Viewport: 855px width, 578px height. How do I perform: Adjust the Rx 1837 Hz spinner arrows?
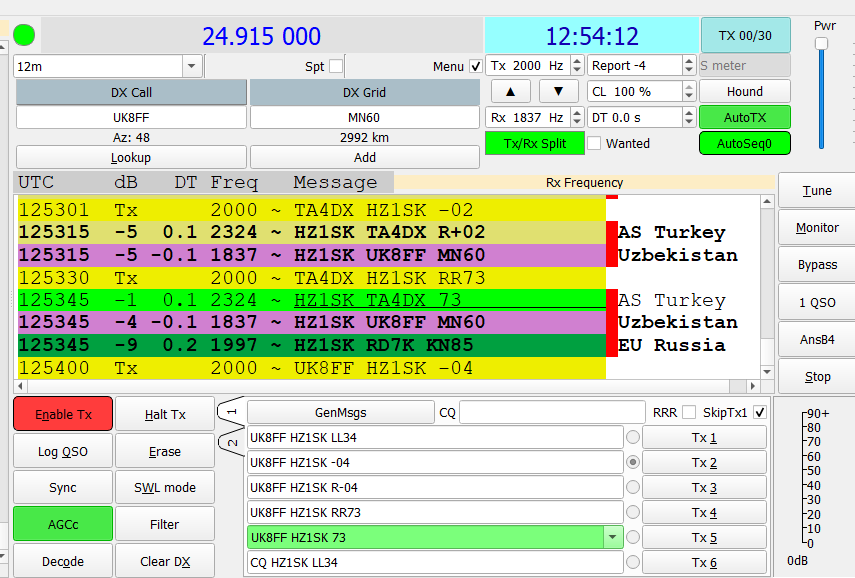(x=577, y=117)
